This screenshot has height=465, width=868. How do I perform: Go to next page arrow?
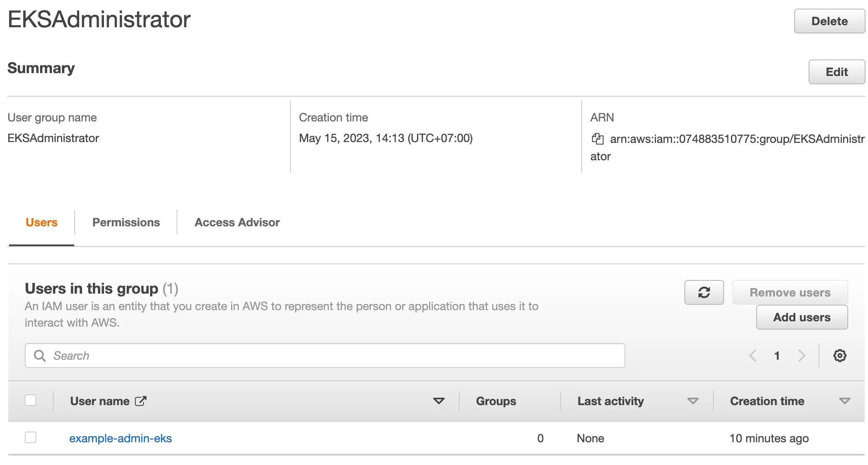point(801,356)
